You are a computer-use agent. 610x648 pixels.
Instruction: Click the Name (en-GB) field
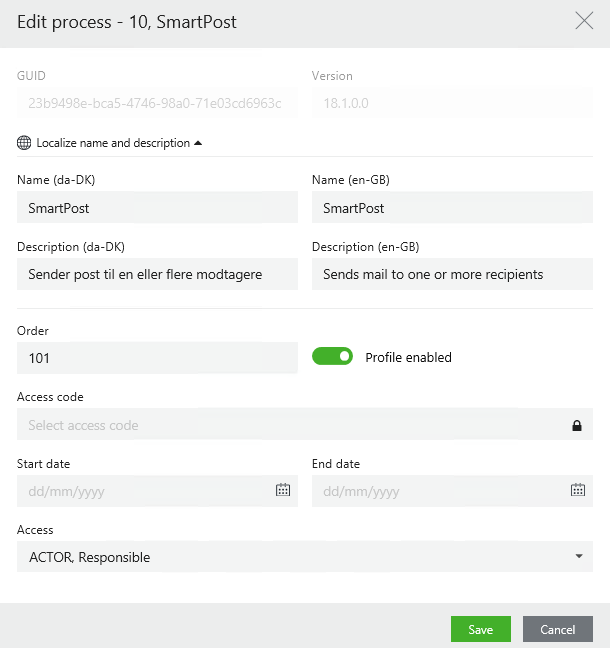point(452,208)
